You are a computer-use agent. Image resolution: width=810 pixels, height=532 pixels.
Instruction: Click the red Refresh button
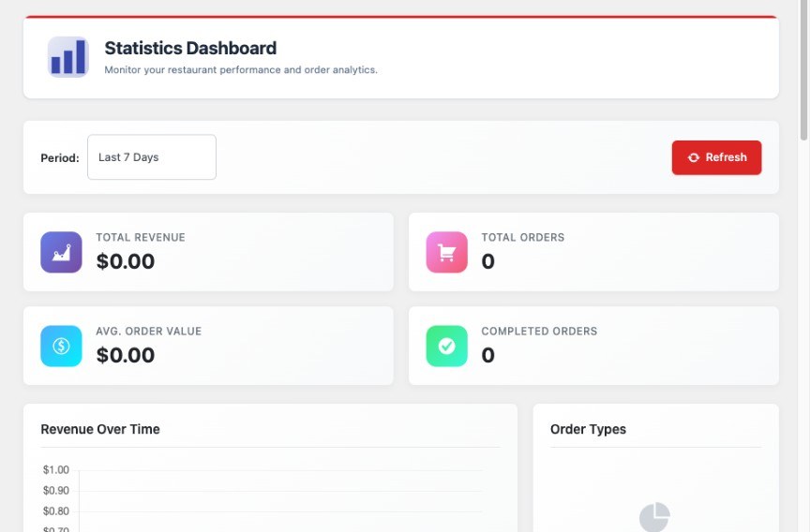[x=716, y=157]
